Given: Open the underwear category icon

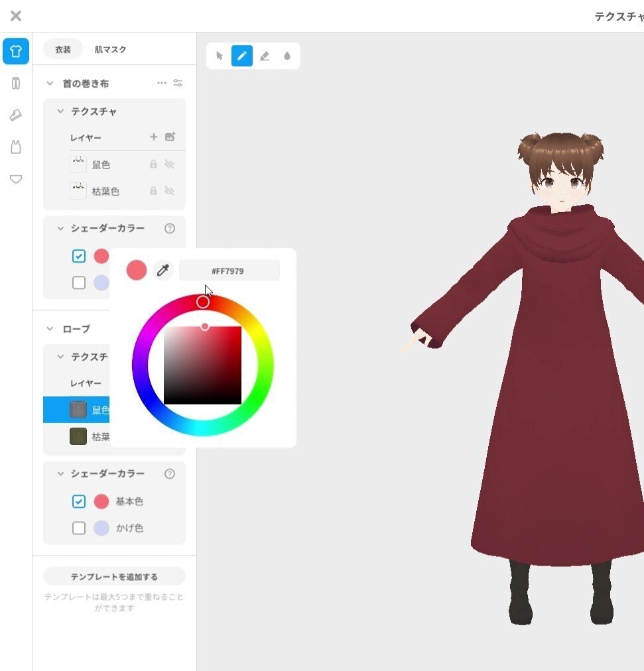Looking at the screenshot, I should click(16, 179).
